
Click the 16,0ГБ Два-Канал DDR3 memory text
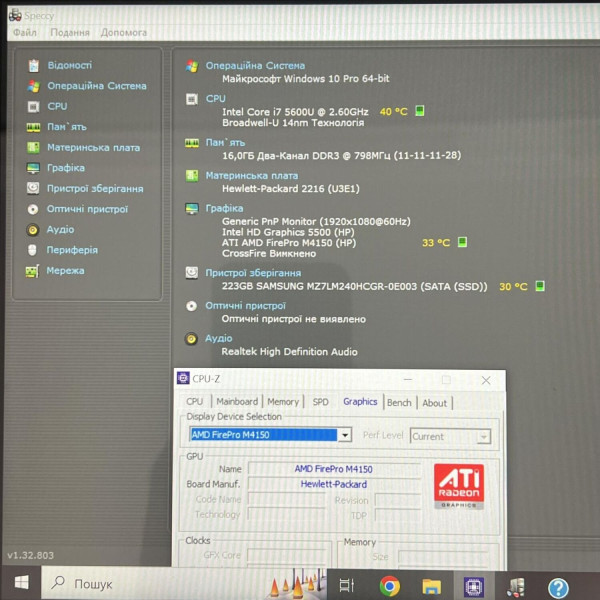[341, 155]
